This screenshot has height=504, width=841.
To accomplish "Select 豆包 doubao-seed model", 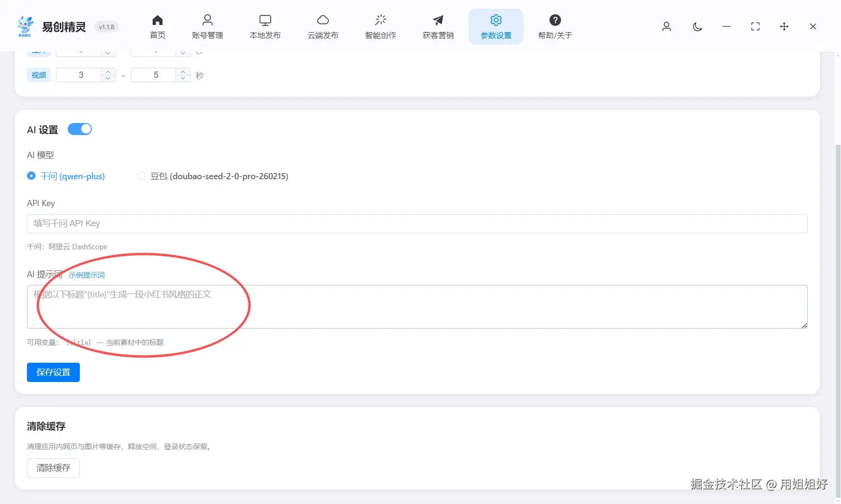I will 213,176.
